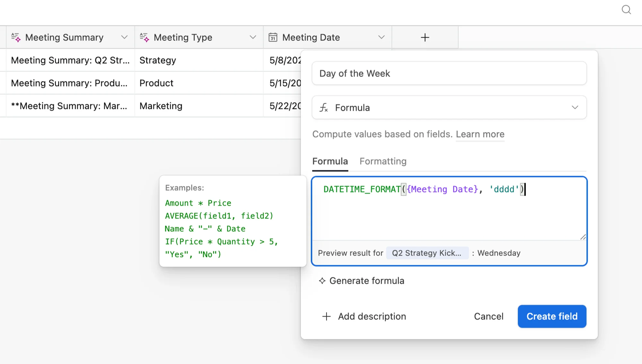Click the search magnifier icon
The height and width of the screenshot is (364, 642).
626,10
